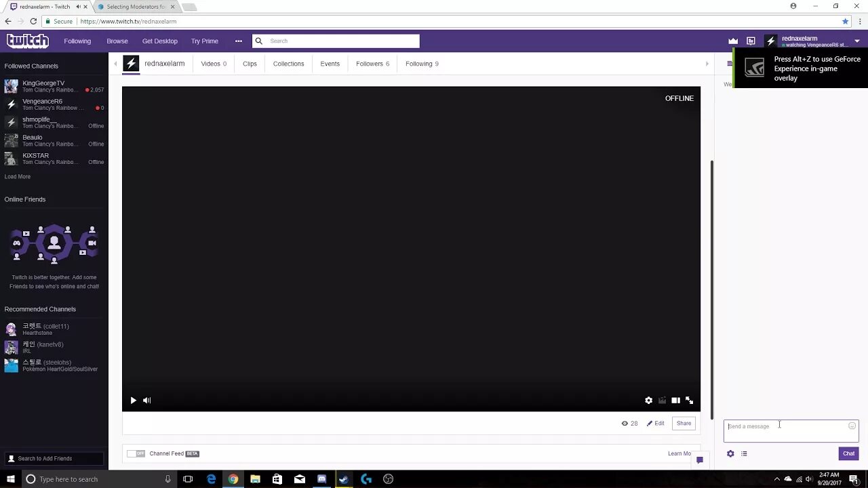Screen dimensions: 868x488
Task: Open video player settings gear
Action: pyautogui.click(x=648, y=401)
